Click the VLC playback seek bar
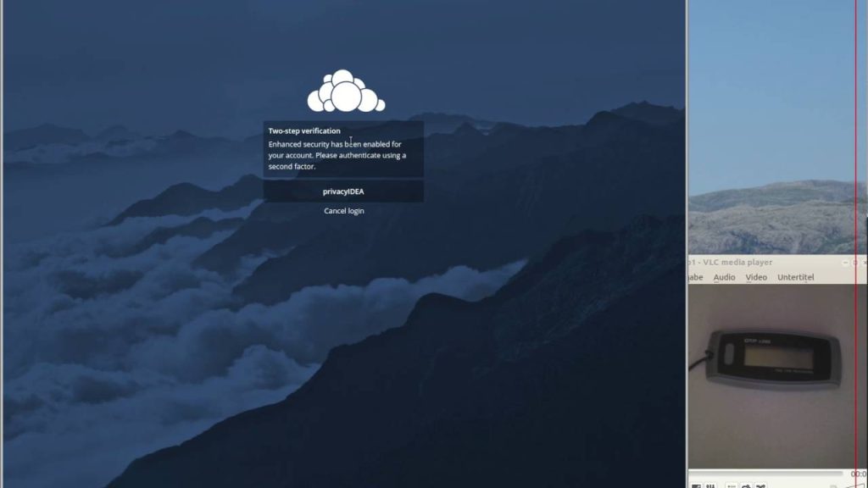 coord(763,474)
